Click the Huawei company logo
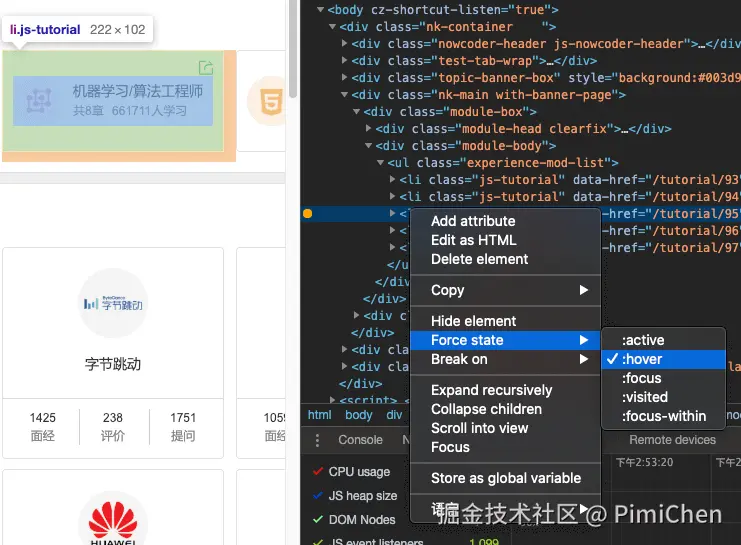 [113, 522]
